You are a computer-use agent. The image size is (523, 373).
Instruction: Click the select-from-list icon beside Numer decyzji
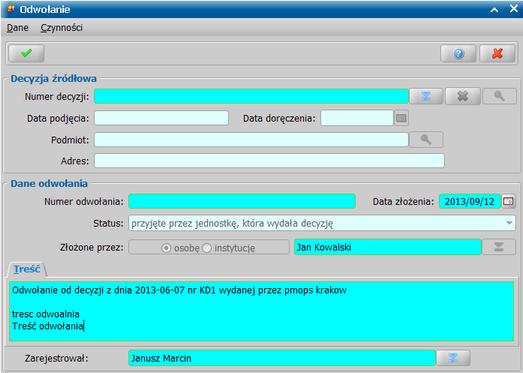tap(426, 96)
